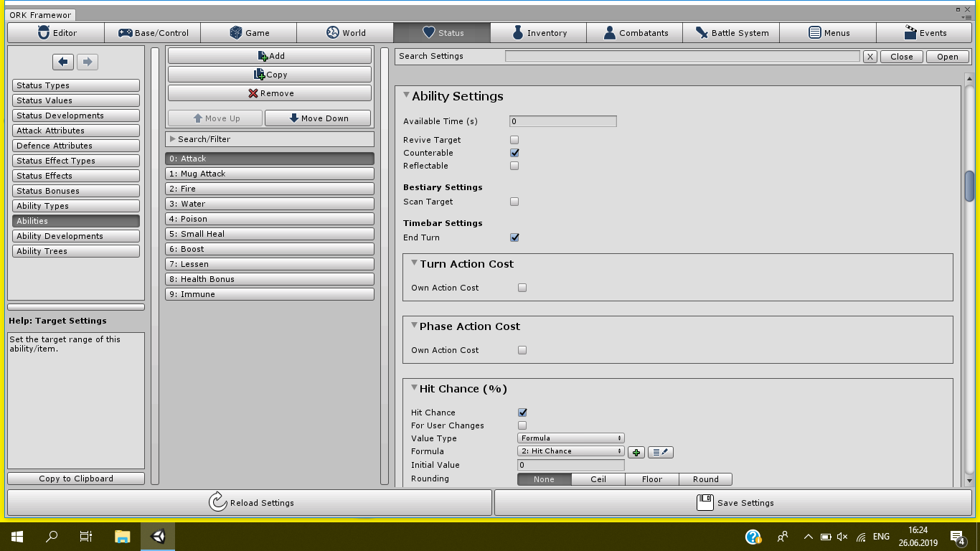Open the Battle System tab
980x551 pixels.
[x=731, y=33]
